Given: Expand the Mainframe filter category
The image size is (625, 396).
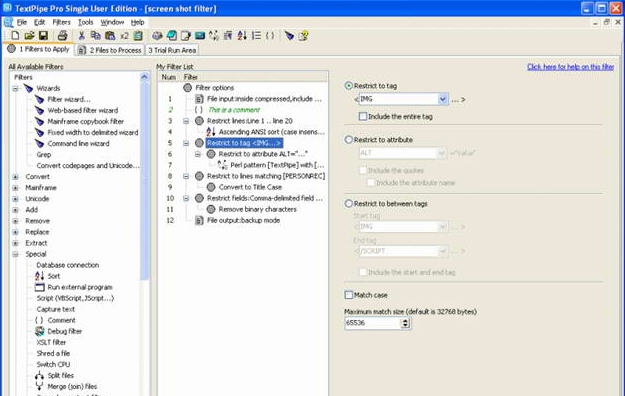Looking at the screenshot, I should click(16, 187).
